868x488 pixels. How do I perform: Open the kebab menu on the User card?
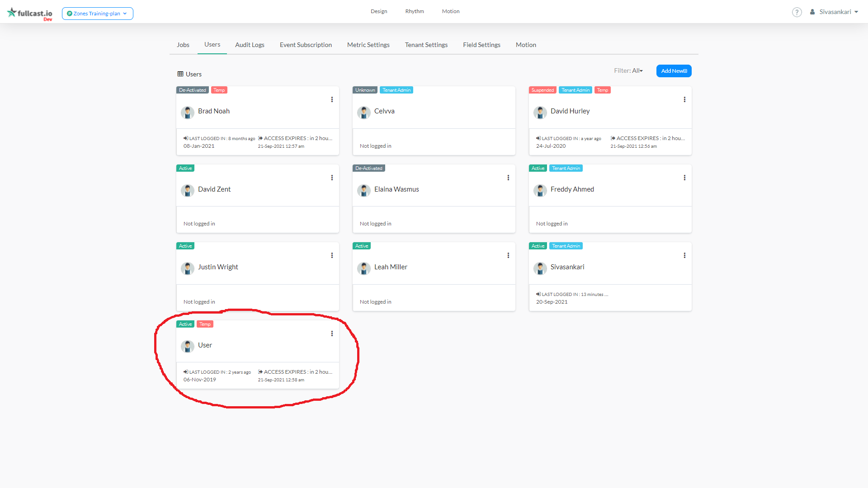(332, 333)
